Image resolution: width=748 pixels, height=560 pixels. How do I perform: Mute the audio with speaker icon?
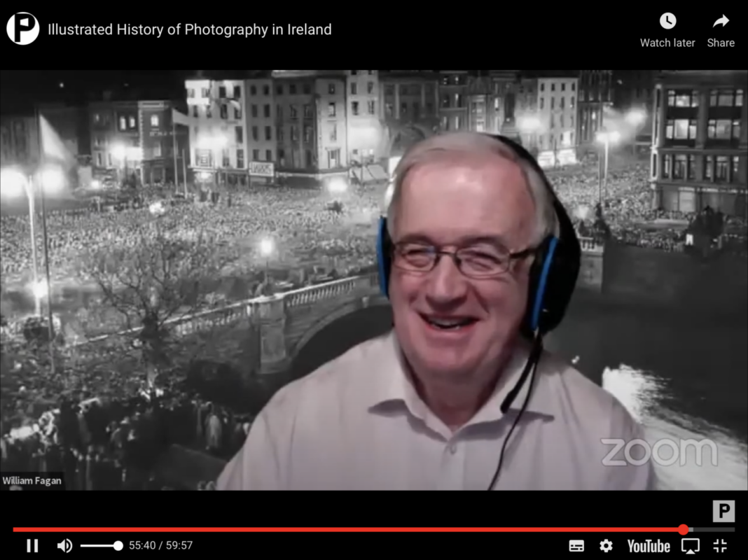pos(64,546)
